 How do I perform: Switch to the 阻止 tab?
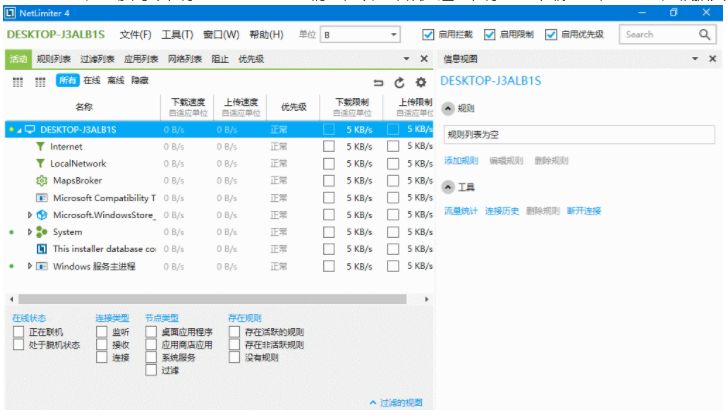tap(220, 59)
